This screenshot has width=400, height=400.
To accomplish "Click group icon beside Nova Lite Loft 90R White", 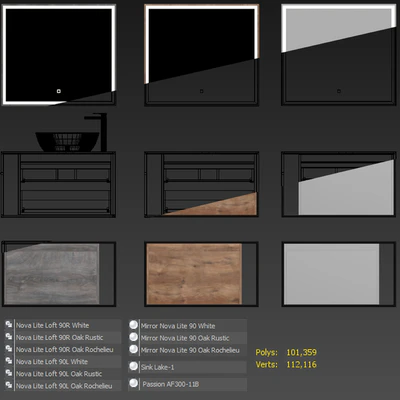I will tap(9, 325).
